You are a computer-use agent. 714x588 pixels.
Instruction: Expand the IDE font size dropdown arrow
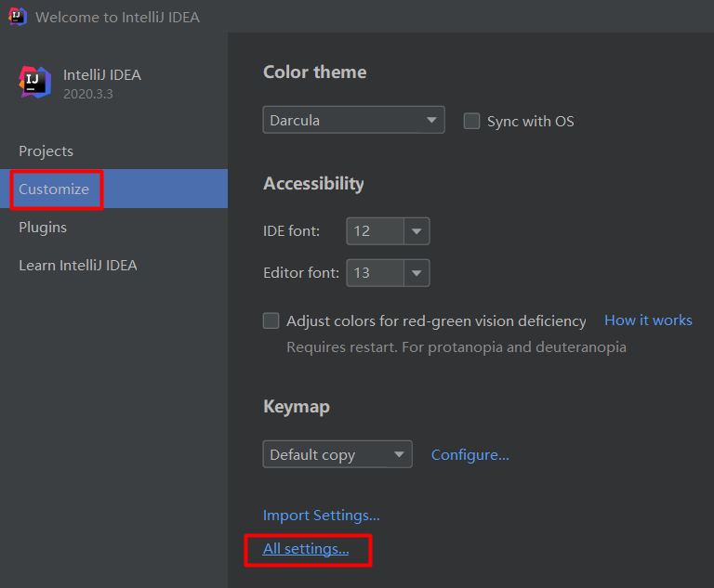point(416,231)
